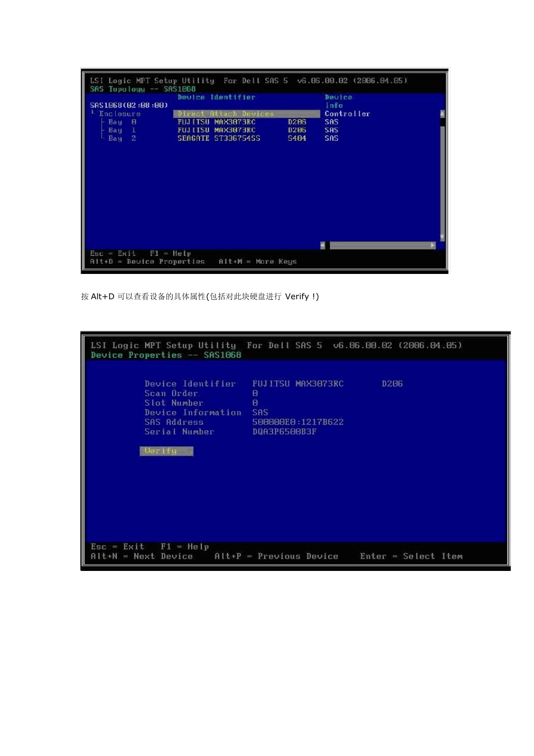Click the Enter = Select Item hint
Image resolution: width=534 pixels, height=756 pixels.
click(411, 556)
